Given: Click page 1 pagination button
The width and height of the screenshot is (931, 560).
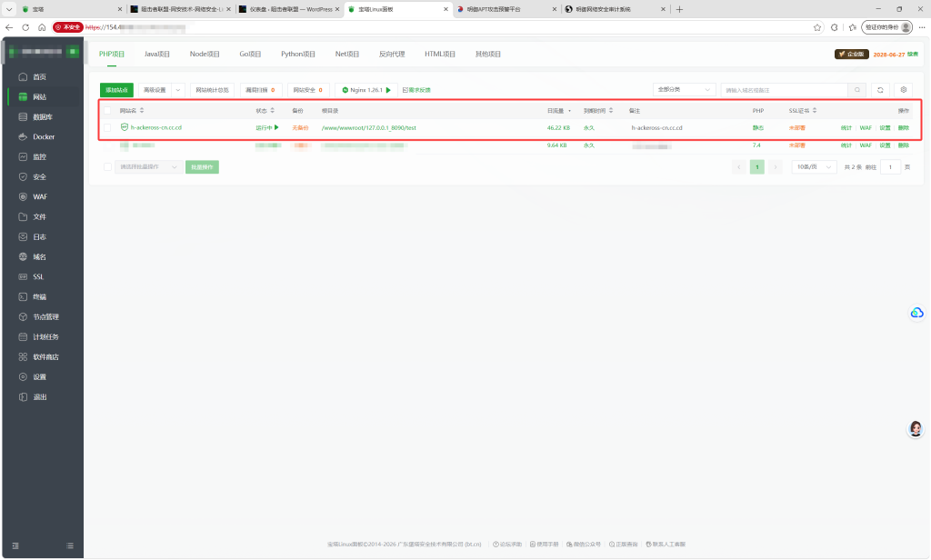Looking at the screenshot, I should click(x=757, y=167).
